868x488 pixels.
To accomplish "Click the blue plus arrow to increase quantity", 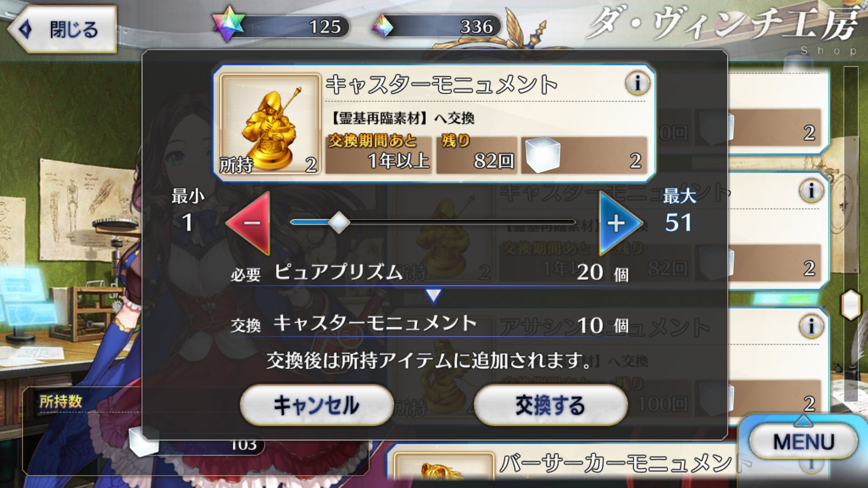I will click(620, 223).
